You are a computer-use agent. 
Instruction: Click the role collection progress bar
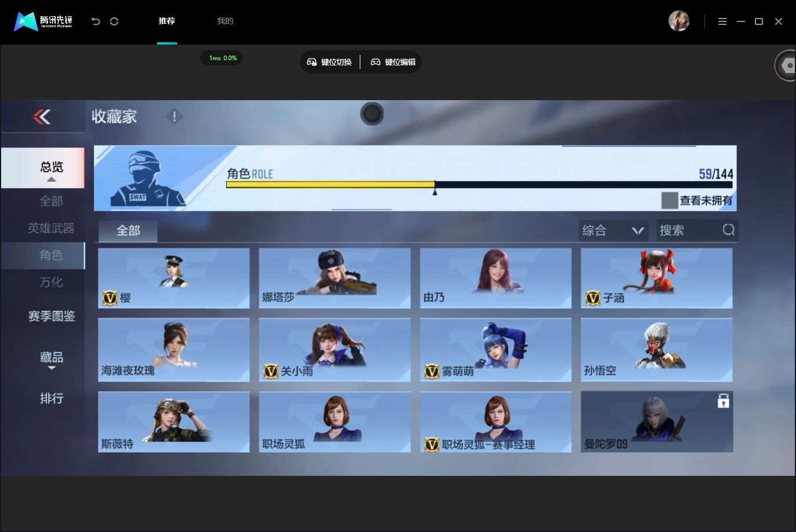pos(479,185)
